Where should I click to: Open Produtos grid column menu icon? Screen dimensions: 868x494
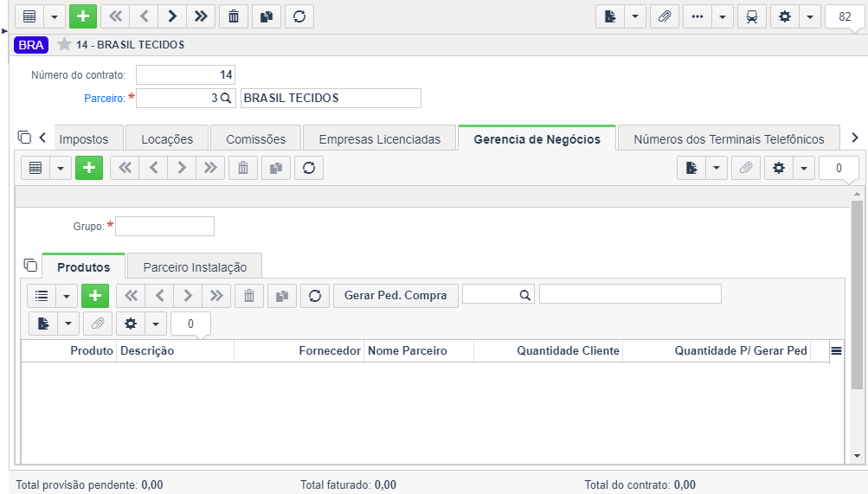837,350
